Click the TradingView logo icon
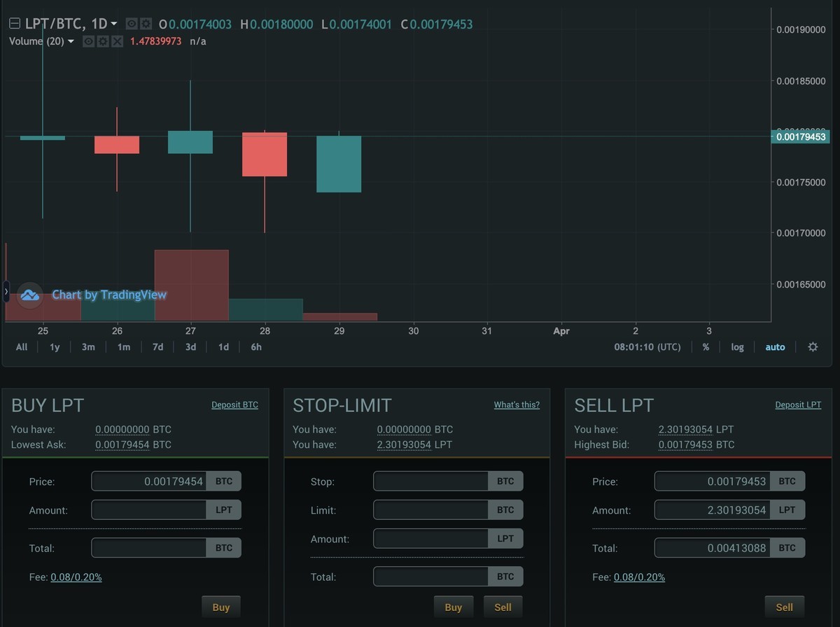Viewport: 840px width, 627px height. point(29,295)
